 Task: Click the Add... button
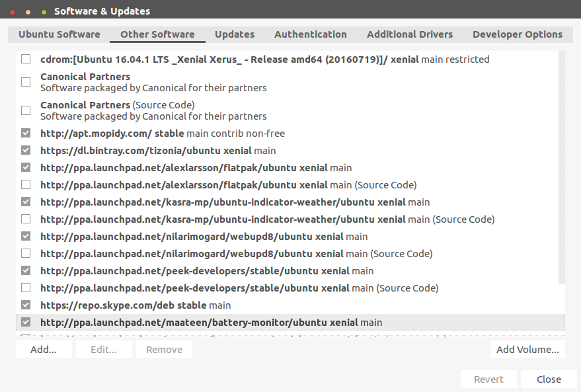(44, 350)
